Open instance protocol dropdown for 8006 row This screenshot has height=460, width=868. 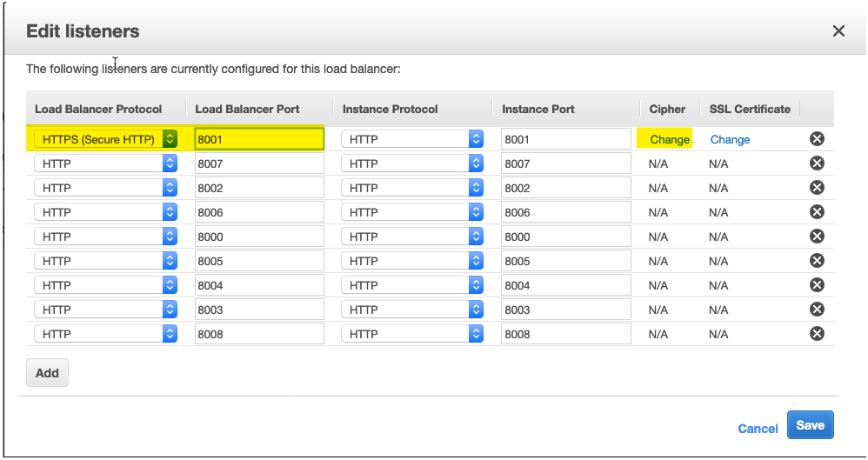click(412, 212)
